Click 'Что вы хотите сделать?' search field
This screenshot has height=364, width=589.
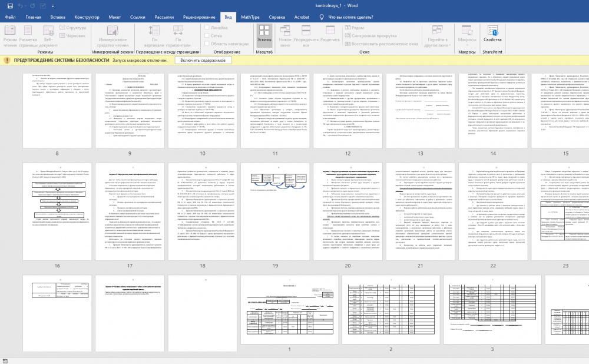(350, 17)
